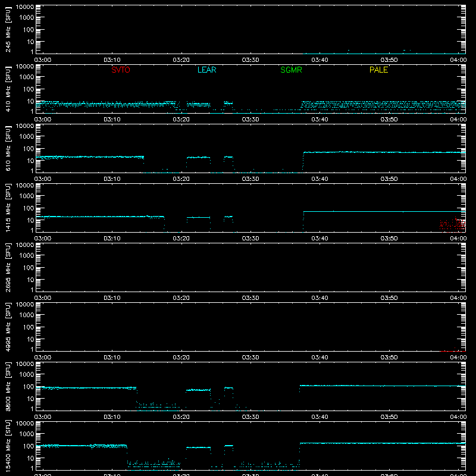Click the 1000 y-axis value of 15400 MHz panel

pos(27,434)
